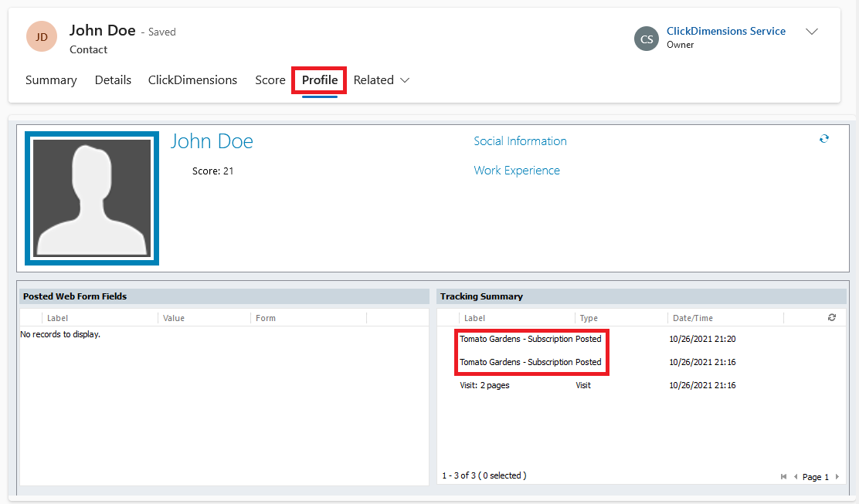Sort Tracking Summary by Type column
The width and height of the screenshot is (859, 504).
pos(589,318)
